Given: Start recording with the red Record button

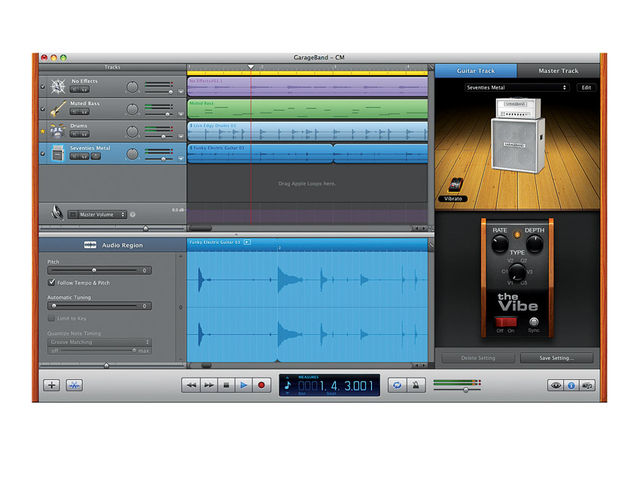Looking at the screenshot, I should pyautogui.click(x=262, y=385).
